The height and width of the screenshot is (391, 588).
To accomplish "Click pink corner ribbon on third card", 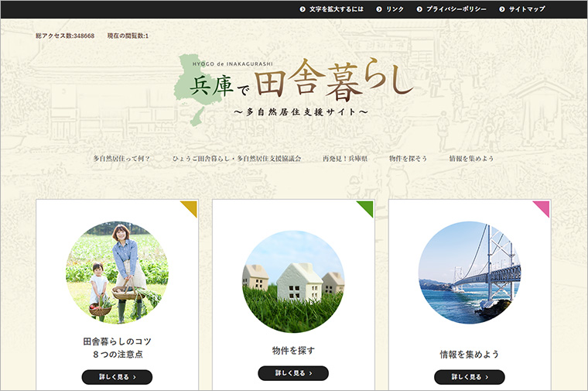I will point(543,207).
